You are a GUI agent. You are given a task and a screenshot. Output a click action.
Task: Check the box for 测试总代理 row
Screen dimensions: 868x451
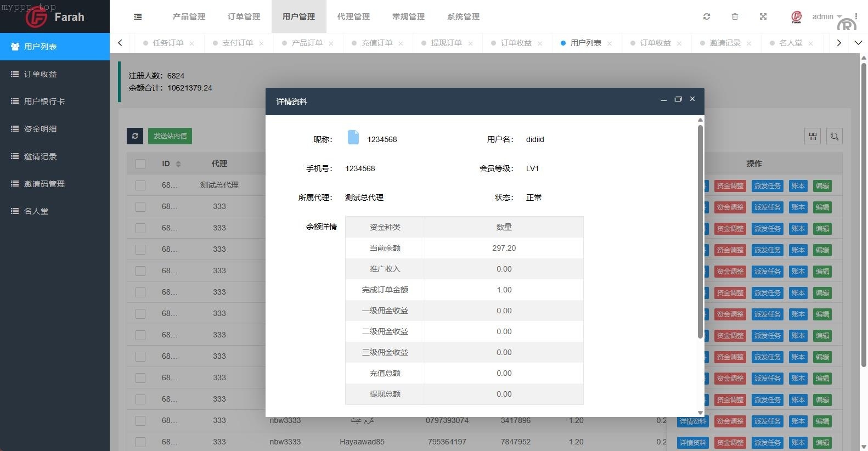tap(140, 185)
